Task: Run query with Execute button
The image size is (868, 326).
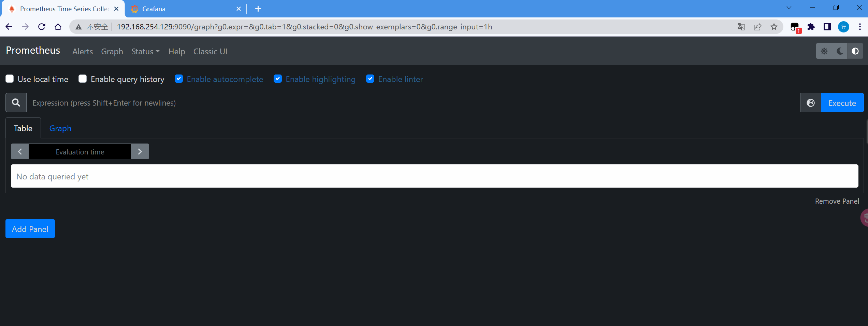Action: [x=842, y=103]
